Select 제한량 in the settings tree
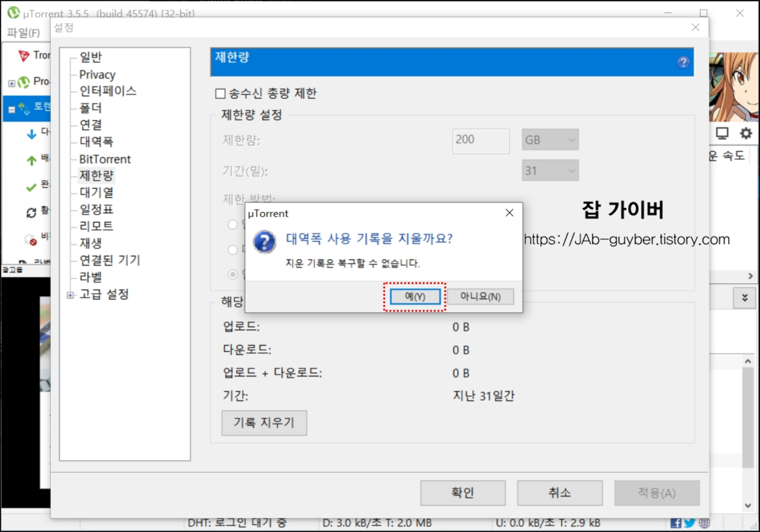Viewport: 760px width, 532px height. coord(96,176)
